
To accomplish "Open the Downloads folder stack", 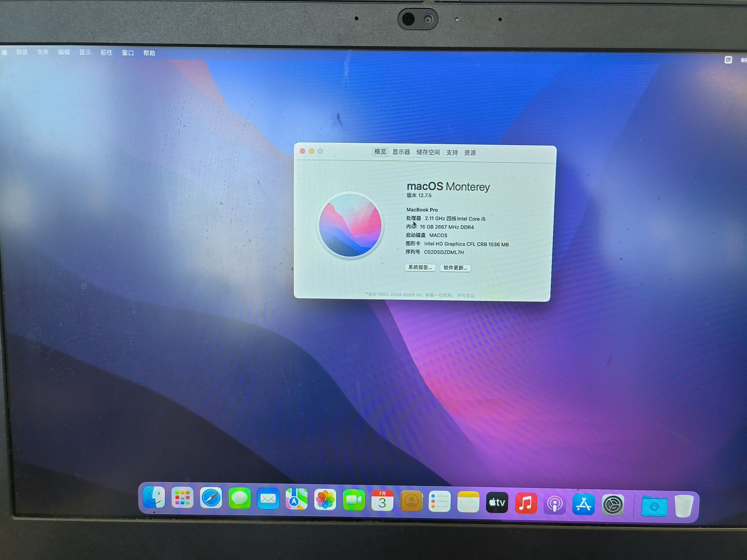I will coord(654,506).
